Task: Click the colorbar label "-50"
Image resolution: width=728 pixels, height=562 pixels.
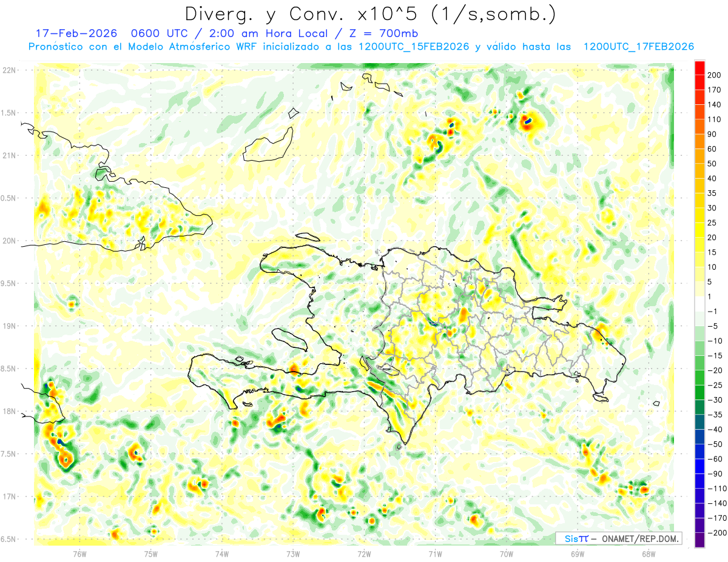Action: coord(715,444)
